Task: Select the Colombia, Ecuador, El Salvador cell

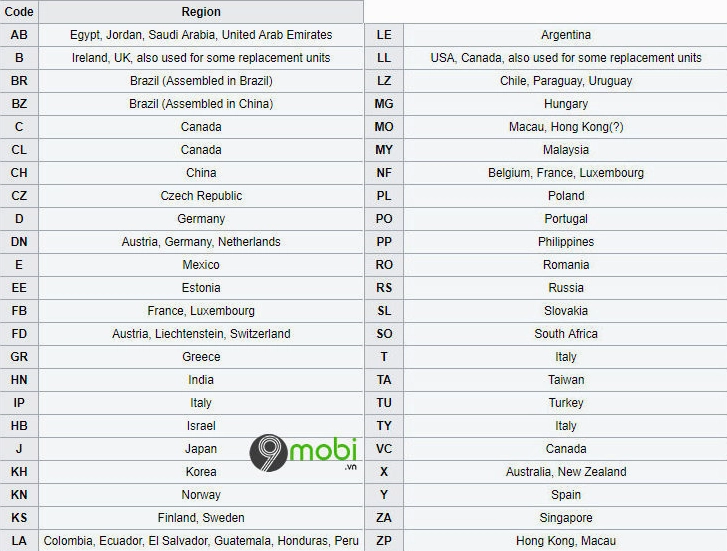Action: [x=201, y=541]
